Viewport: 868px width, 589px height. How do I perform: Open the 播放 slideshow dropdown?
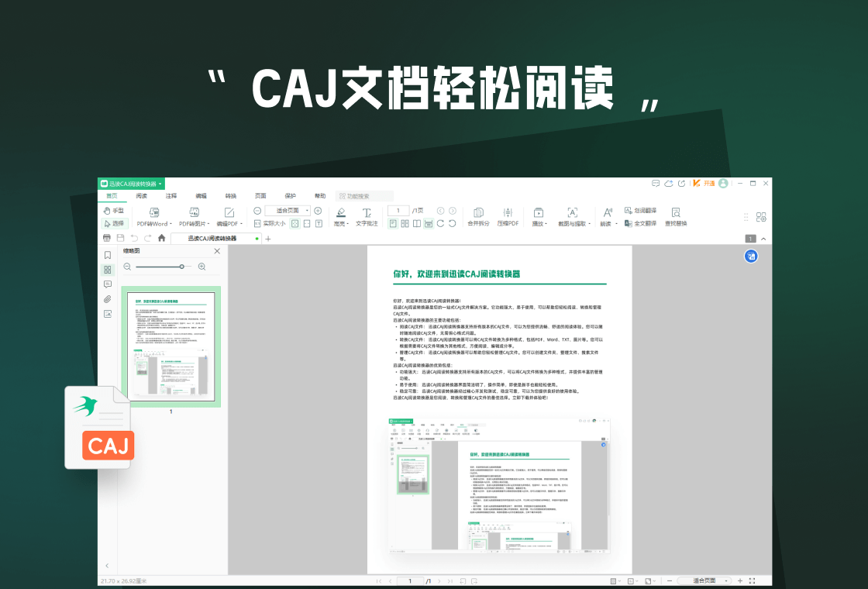coord(539,217)
